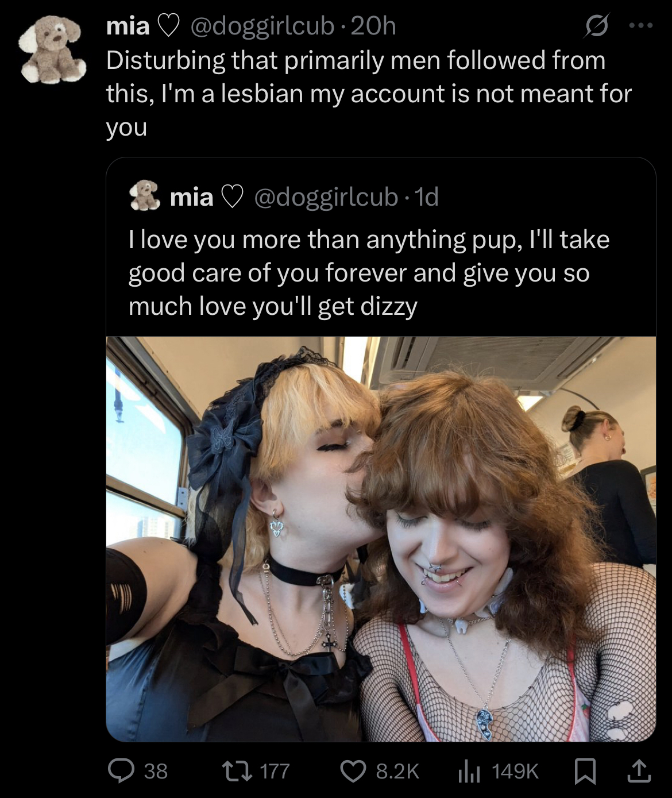Open the @doggirlcub handle beside 20h
The image size is (672, 798).
(x=261, y=26)
